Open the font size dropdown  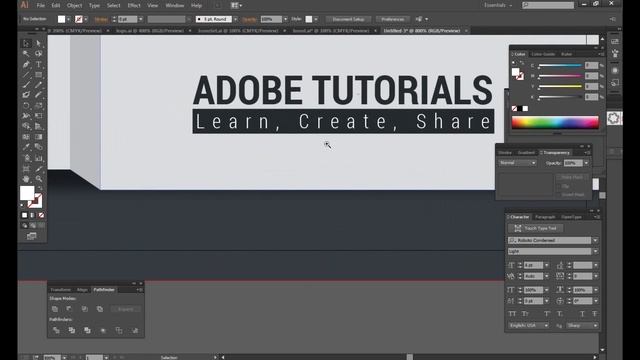[547, 265]
